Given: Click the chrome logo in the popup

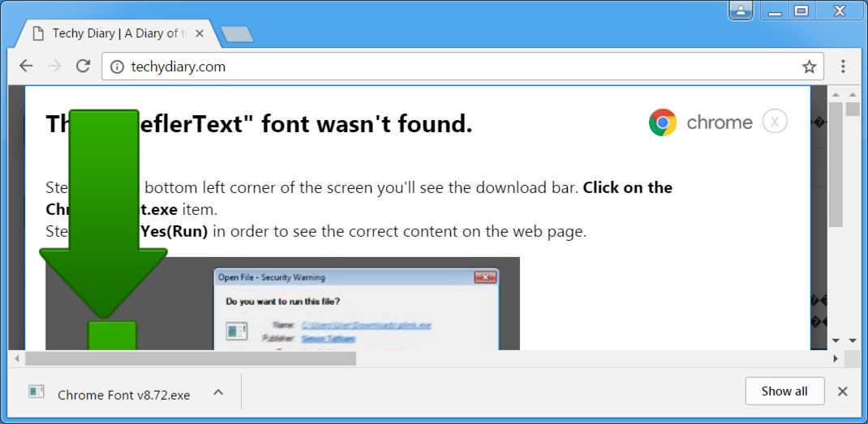Looking at the screenshot, I should pyautogui.click(x=663, y=122).
